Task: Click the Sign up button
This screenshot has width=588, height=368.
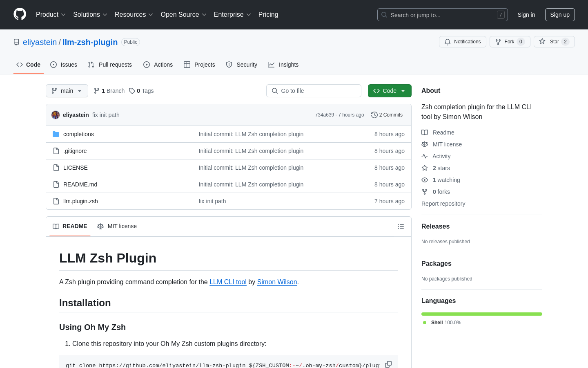Action: point(560,15)
